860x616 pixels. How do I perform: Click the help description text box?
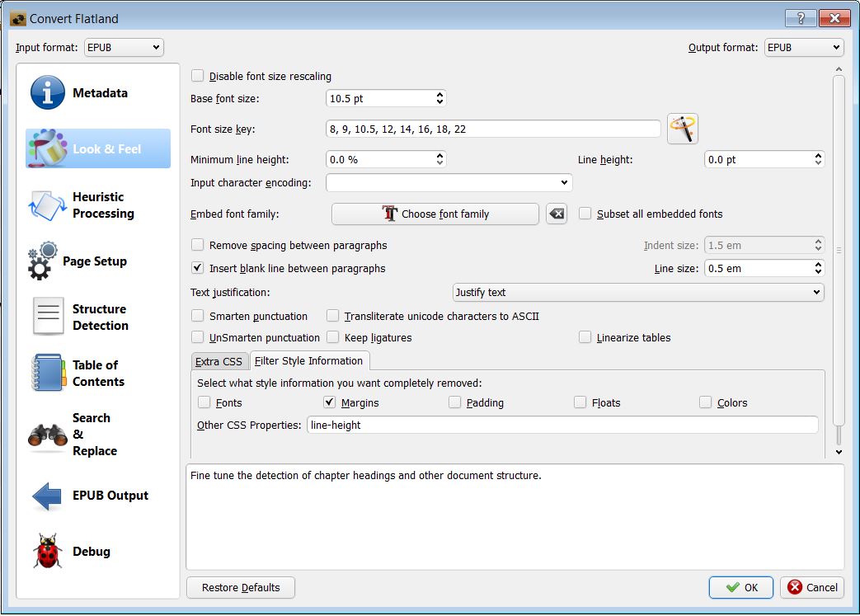point(515,517)
